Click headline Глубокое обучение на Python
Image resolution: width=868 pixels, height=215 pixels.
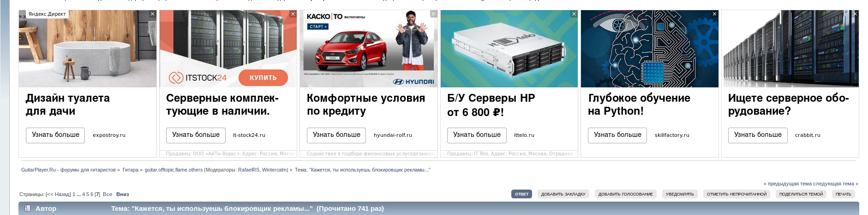pos(639,104)
